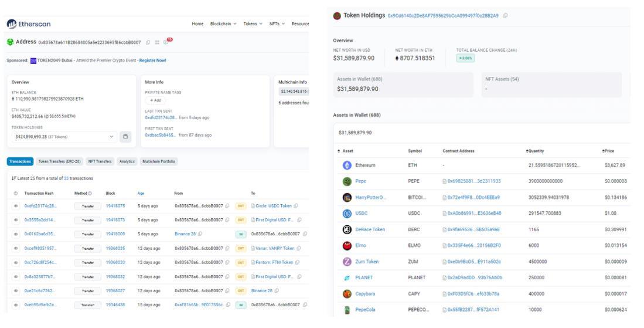The height and width of the screenshot is (328, 644).
Task: Copy Binance 28 sender address in block 19418009
Action: [x=200, y=234]
